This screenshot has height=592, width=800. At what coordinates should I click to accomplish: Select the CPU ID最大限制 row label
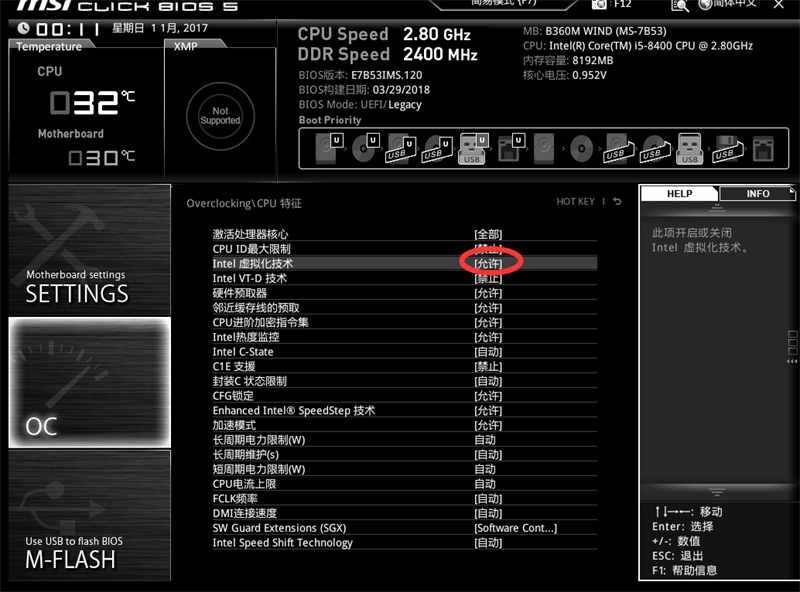click(x=252, y=249)
